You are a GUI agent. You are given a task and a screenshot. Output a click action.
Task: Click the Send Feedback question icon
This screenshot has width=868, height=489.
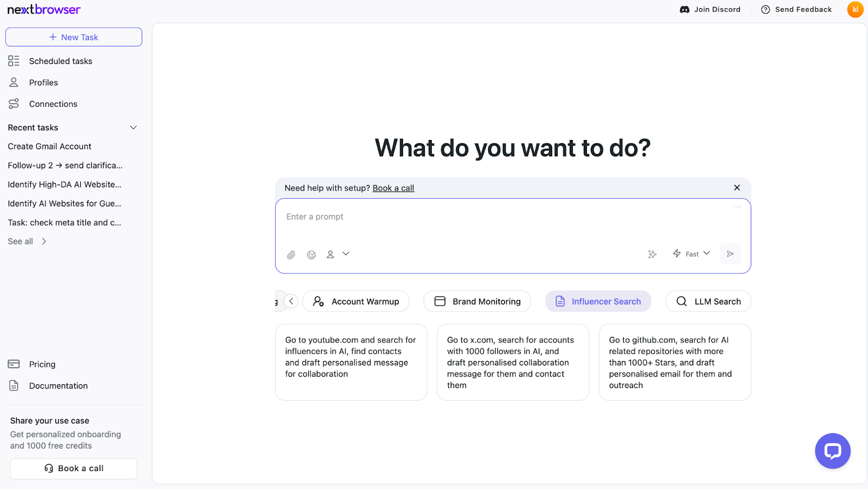(x=765, y=9)
